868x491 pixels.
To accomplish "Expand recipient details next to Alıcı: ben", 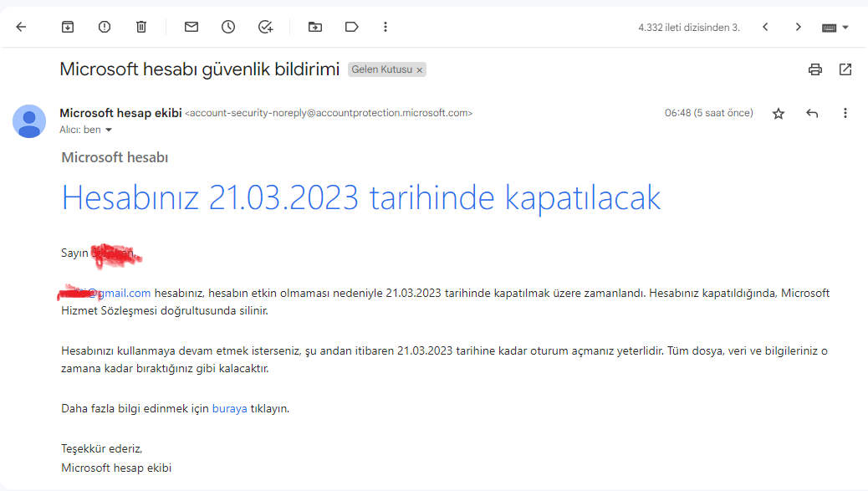I will [x=109, y=130].
